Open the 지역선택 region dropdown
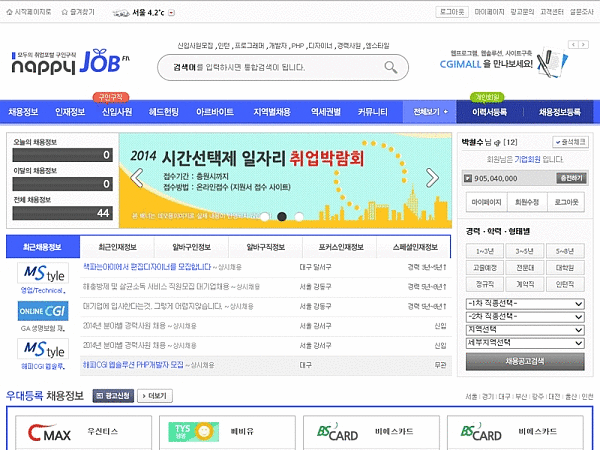 point(524,328)
